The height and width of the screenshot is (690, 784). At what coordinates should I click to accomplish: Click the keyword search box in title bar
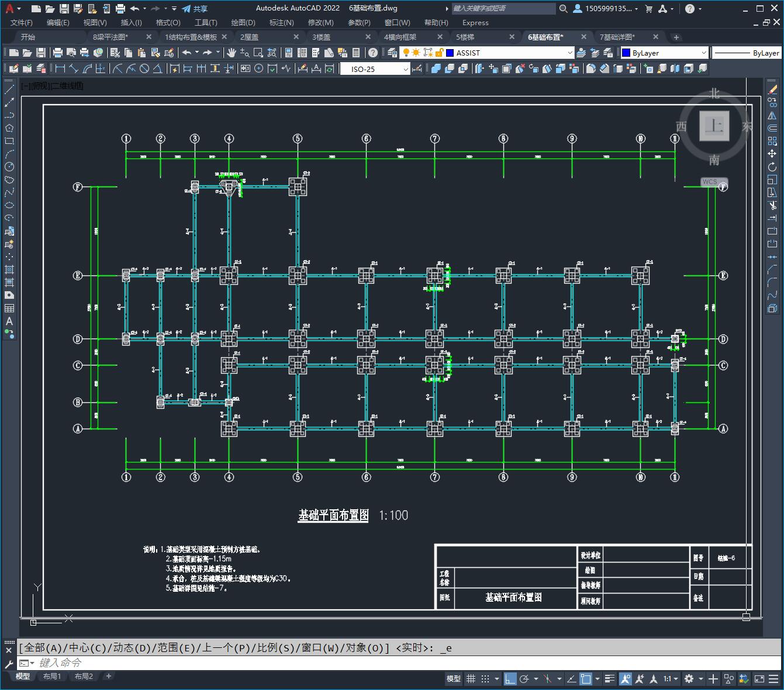point(504,8)
